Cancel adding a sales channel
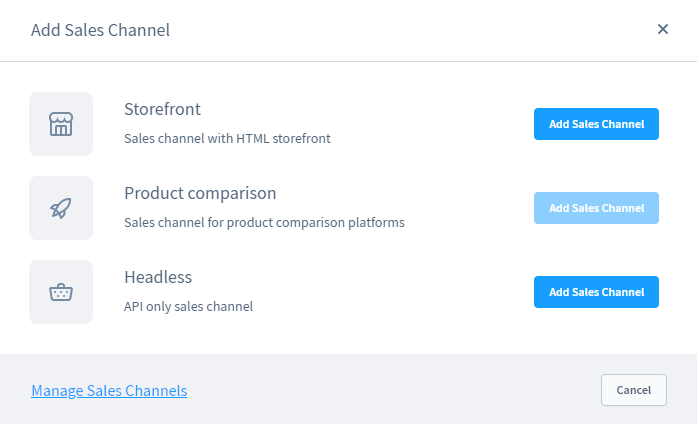 tap(633, 390)
